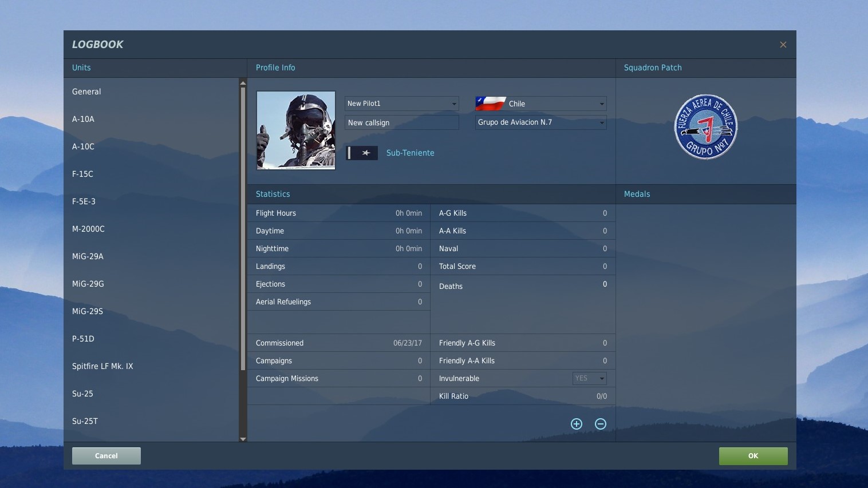Toggle the Invulnerable YES dropdown
Viewport: 868px width, 488px height.
[589, 378]
